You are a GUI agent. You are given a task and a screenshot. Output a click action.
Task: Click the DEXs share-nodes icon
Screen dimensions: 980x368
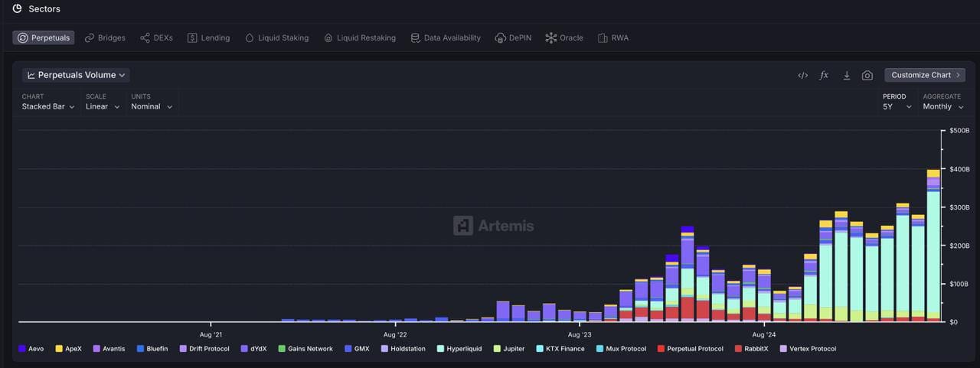(145, 37)
